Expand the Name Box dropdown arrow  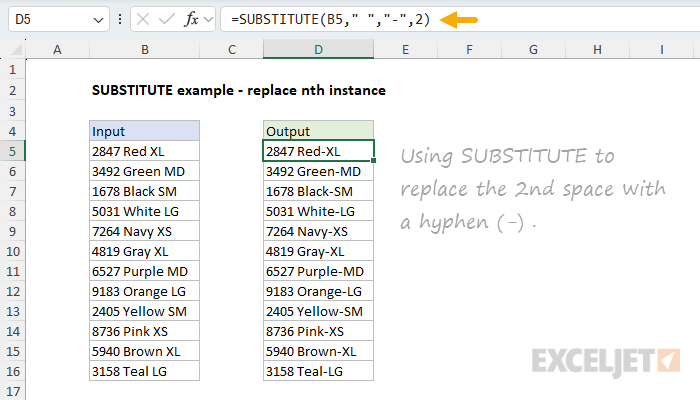(98, 20)
